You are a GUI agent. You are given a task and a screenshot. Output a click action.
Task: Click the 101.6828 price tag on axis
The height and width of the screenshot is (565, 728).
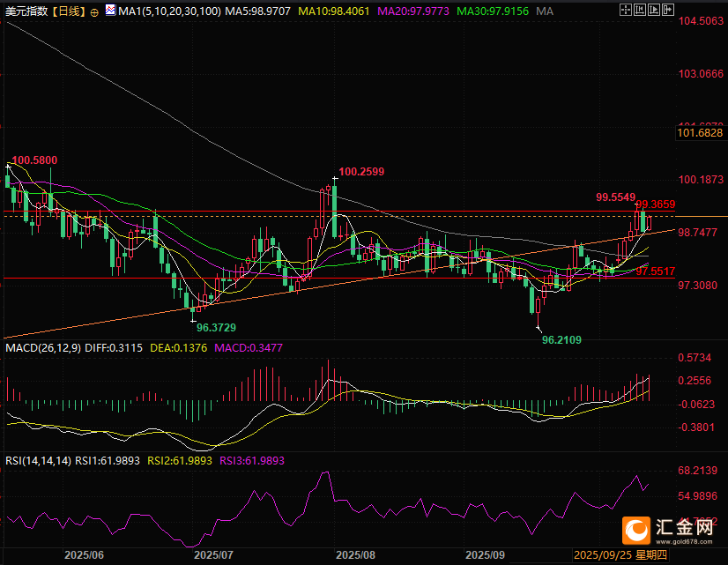click(701, 133)
